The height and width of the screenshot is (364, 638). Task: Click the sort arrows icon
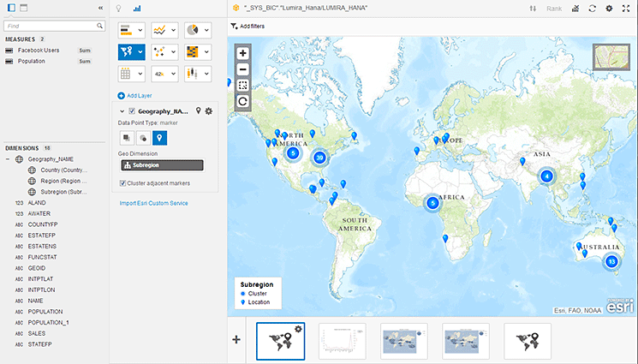point(533,9)
